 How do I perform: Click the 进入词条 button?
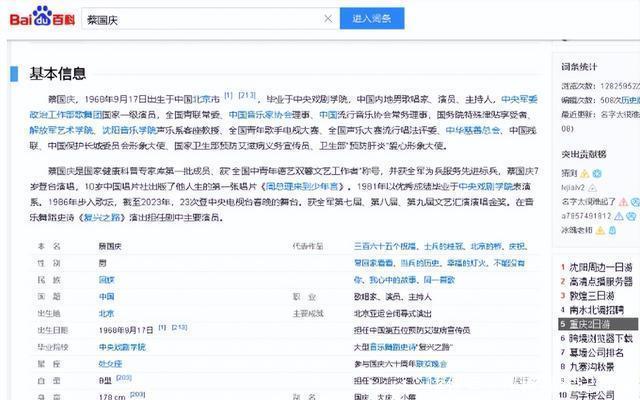[372, 18]
